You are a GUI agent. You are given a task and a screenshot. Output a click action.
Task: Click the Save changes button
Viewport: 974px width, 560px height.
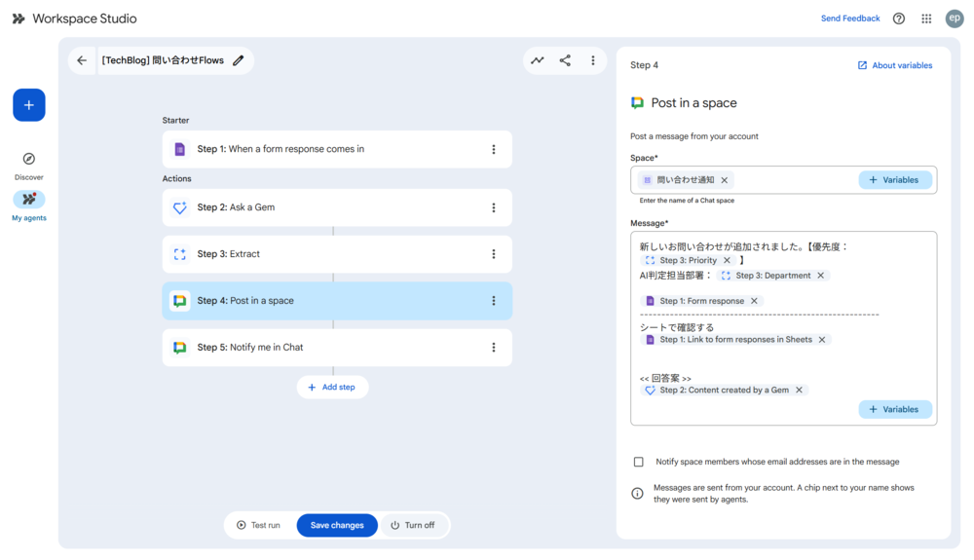tap(337, 525)
